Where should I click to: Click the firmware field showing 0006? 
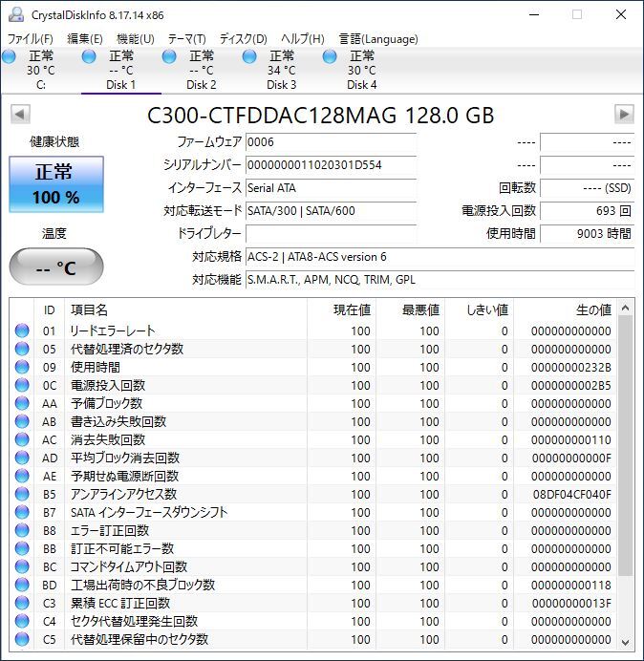coord(331,142)
